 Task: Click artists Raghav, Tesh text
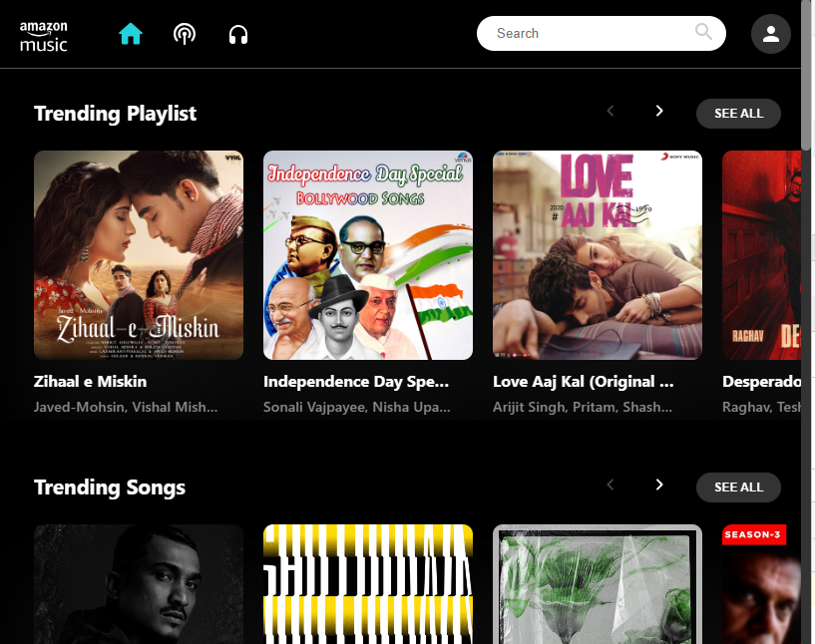click(x=761, y=407)
